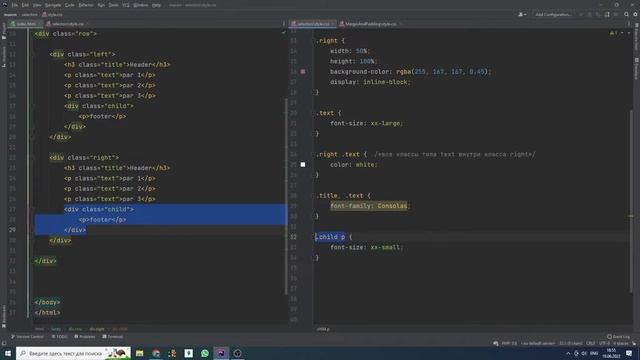
Task: Open the Version Control tool window
Action: (27, 337)
